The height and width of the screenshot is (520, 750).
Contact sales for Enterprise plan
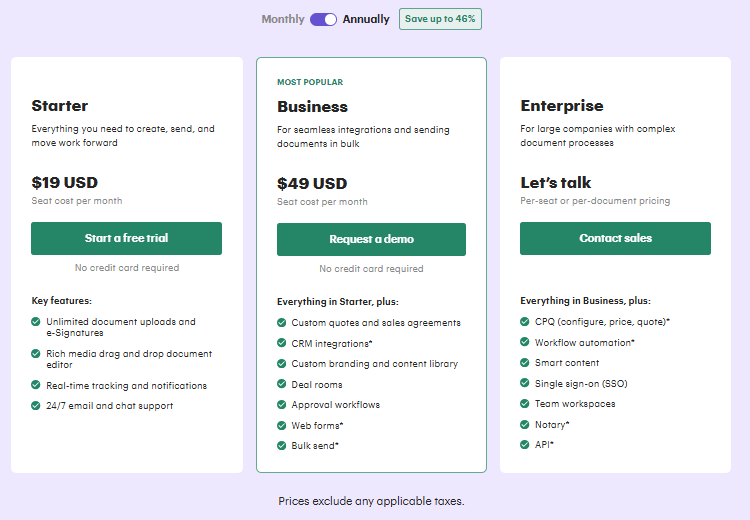(x=615, y=238)
